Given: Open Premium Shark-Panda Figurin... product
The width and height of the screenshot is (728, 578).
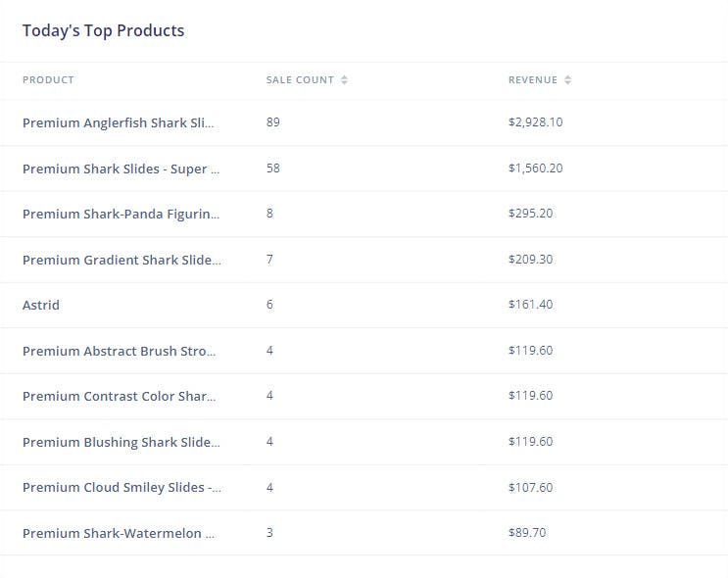Looking at the screenshot, I should click(121, 214).
